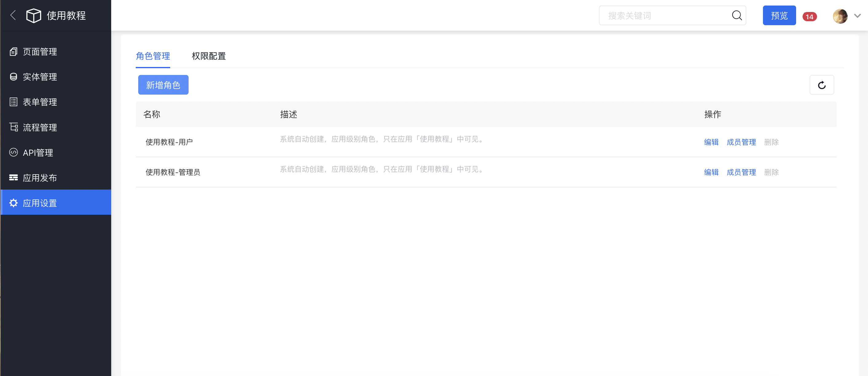Click 删除 for 使用教程-用户

click(771, 142)
